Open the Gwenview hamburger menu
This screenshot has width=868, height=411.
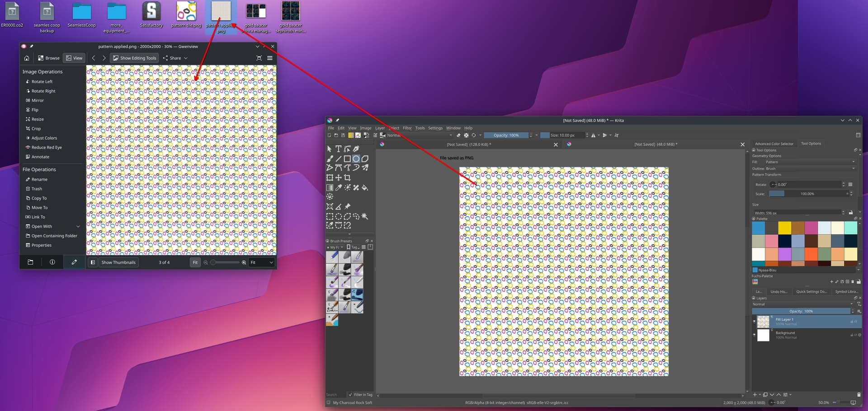pos(270,58)
